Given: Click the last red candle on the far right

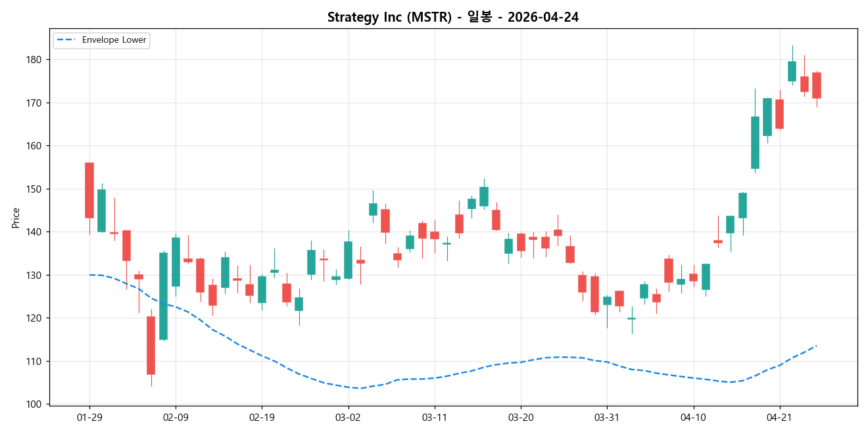Looking at the screenshot, I should pos(815,85).
